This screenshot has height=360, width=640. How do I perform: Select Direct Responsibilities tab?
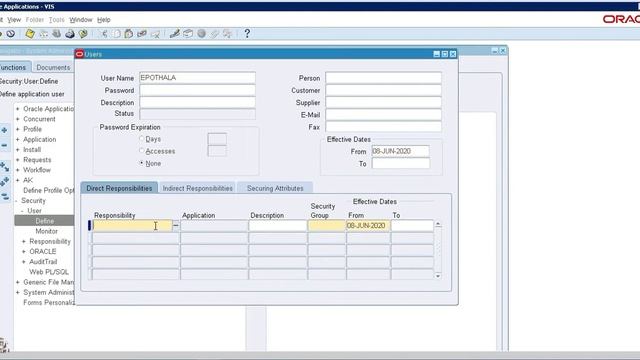click(119, 188)
